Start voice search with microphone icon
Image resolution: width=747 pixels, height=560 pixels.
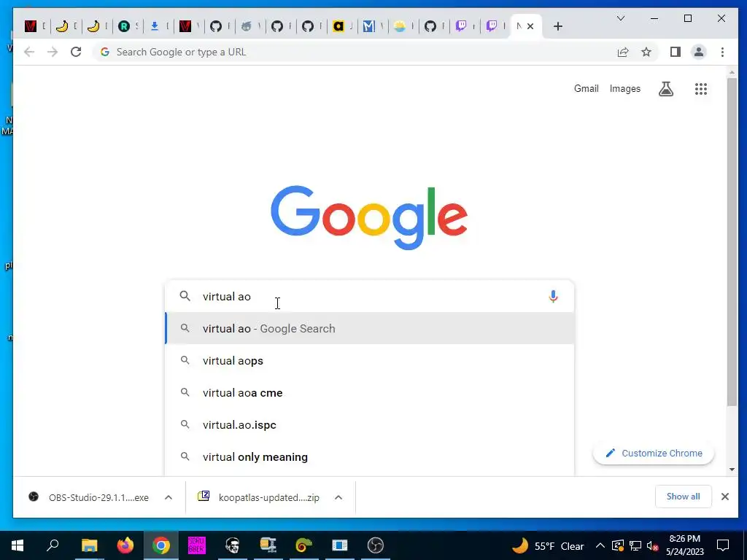[553, 296]
